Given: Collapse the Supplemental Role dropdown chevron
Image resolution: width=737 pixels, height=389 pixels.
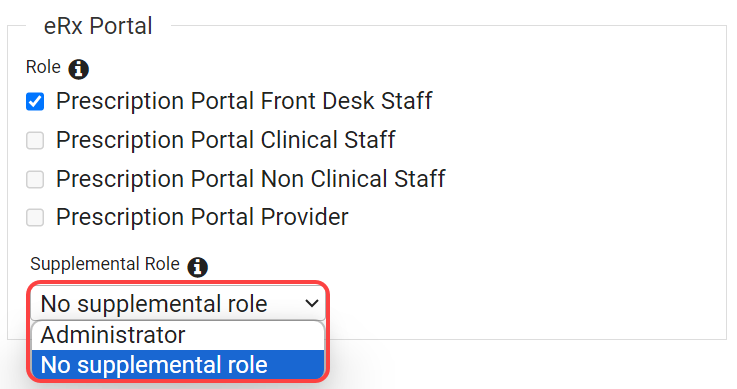Looking at the screenshot, I should (312, 303).
